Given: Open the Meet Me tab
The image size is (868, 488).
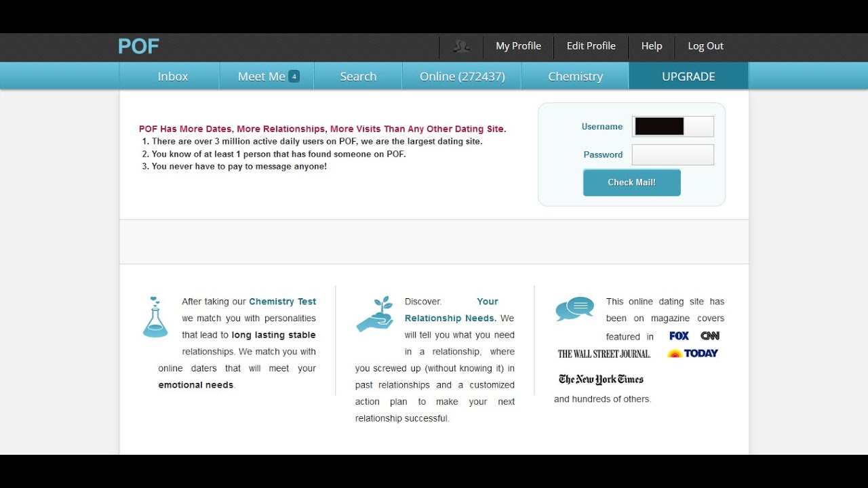Looking at the screenshot, I should pos(267,76).
